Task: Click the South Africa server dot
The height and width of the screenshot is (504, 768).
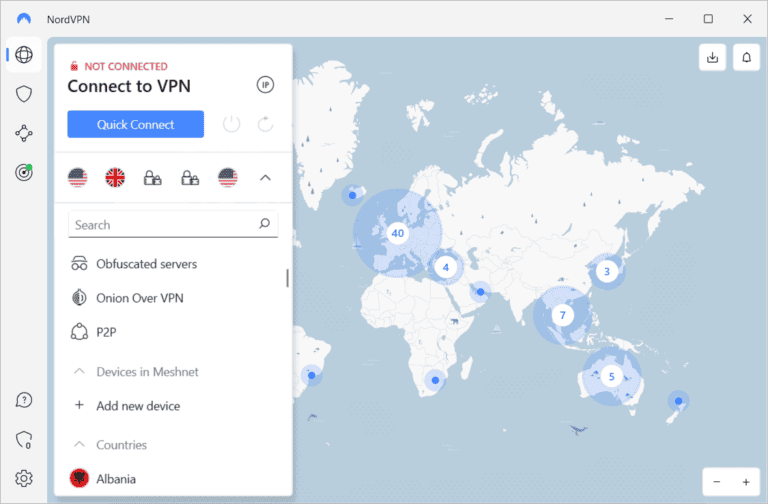Action: [x=435, y=380]
